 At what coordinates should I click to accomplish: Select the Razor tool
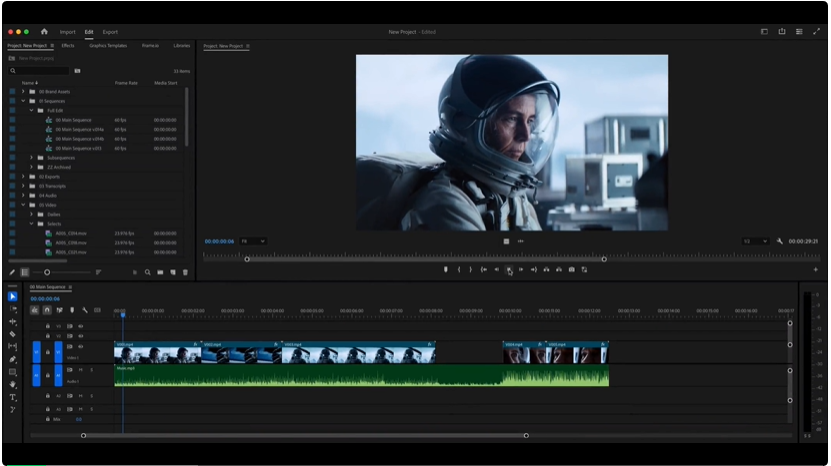[13, 334]
